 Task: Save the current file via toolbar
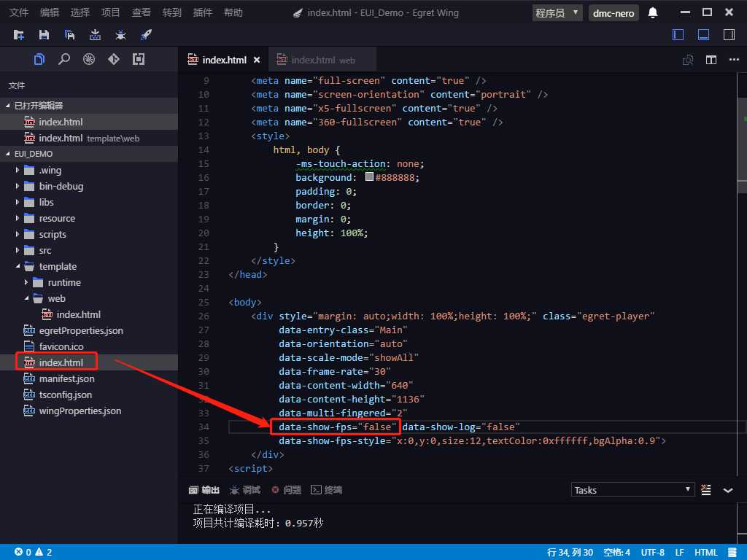pos(44,35)
